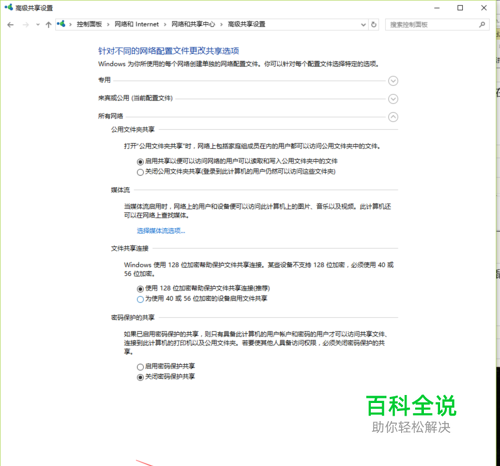Click the breadcrumb chevron after 网络和 Internet
500x466 pixels.
click(165, 25)
